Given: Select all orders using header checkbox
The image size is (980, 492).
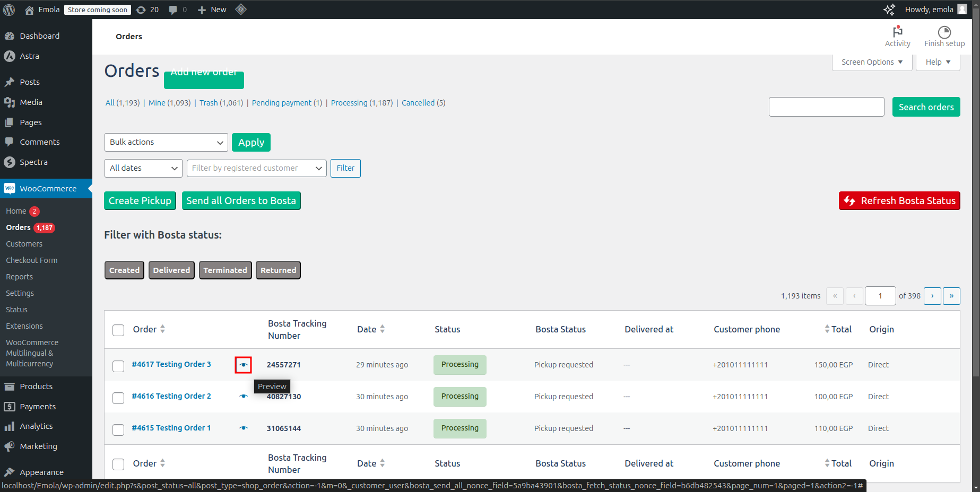Looking at the screenshot, I should point(118,330).
